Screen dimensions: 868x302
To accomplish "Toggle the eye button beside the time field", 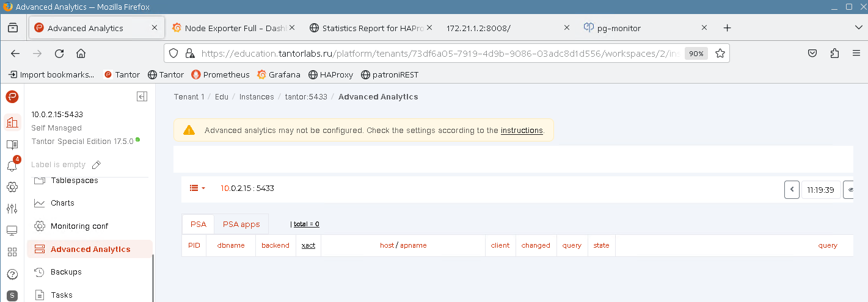I will (849, 190).
